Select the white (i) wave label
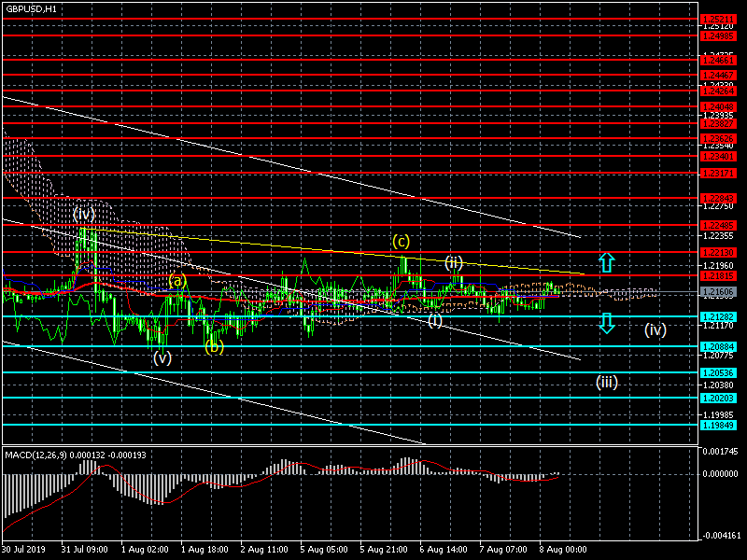This screenshot has width=747, height=560. click(435, 321)
